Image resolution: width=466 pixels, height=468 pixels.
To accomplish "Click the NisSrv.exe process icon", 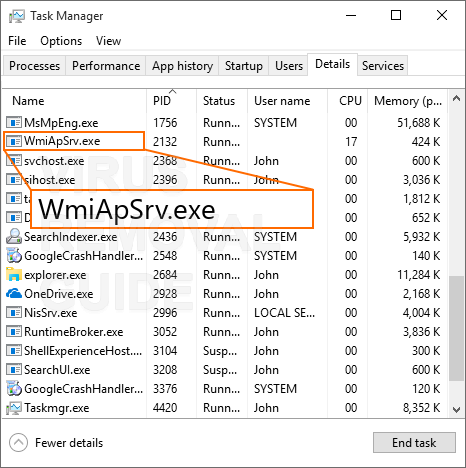I will (14, 313).
